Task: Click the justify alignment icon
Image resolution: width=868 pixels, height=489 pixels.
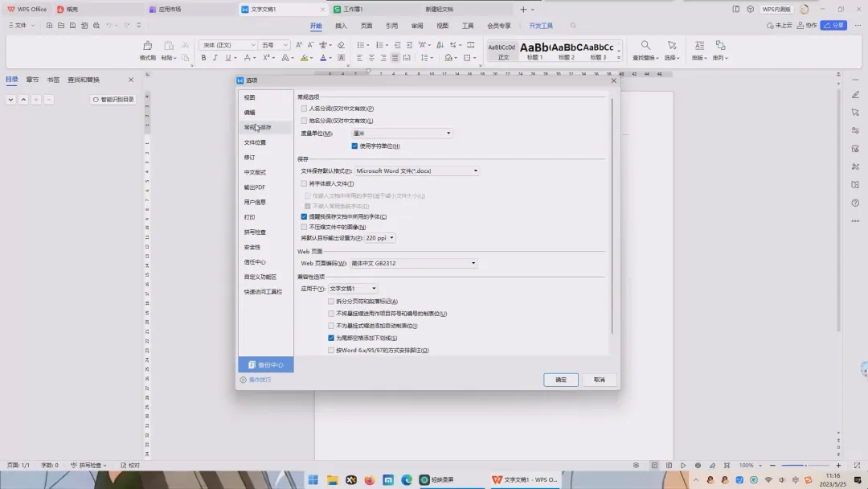Action: (x=395, y=58)
